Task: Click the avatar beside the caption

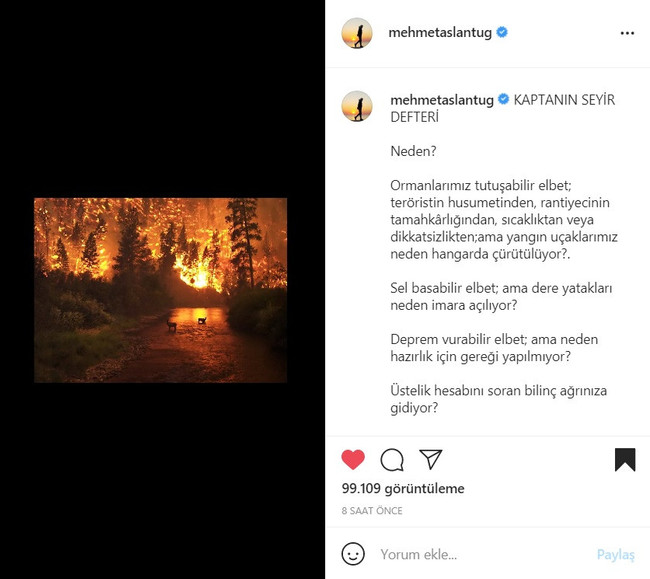Action: (357, 106)
